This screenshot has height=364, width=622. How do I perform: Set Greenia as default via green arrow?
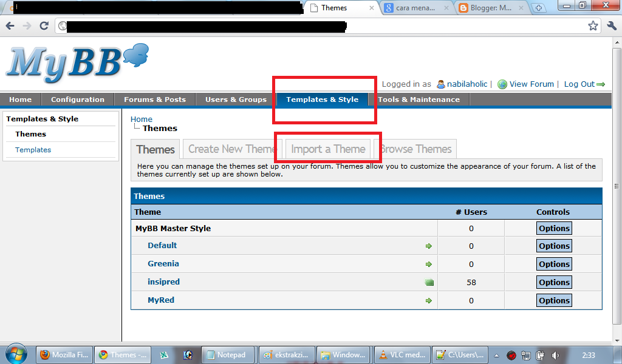coord(428,264)
